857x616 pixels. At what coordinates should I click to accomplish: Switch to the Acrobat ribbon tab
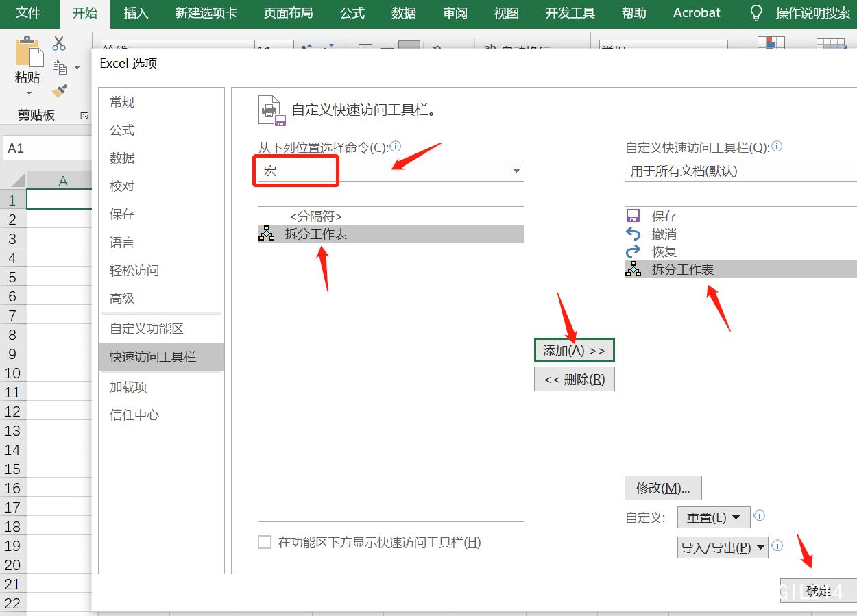(x=697, y=13)
